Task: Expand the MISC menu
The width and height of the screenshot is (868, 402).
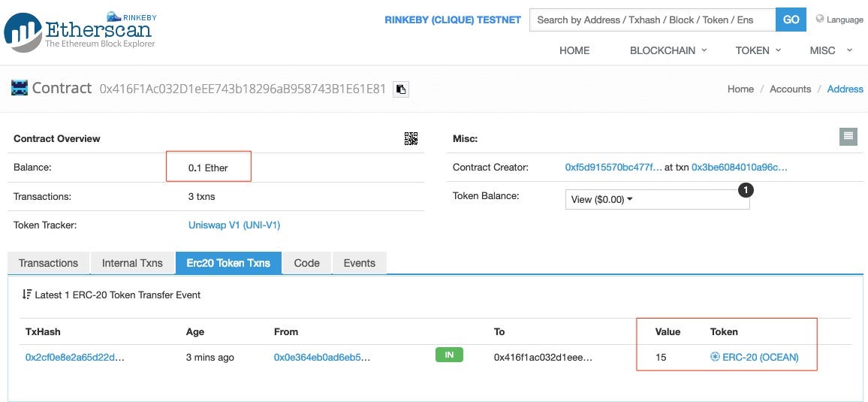Action: (831, 50)
